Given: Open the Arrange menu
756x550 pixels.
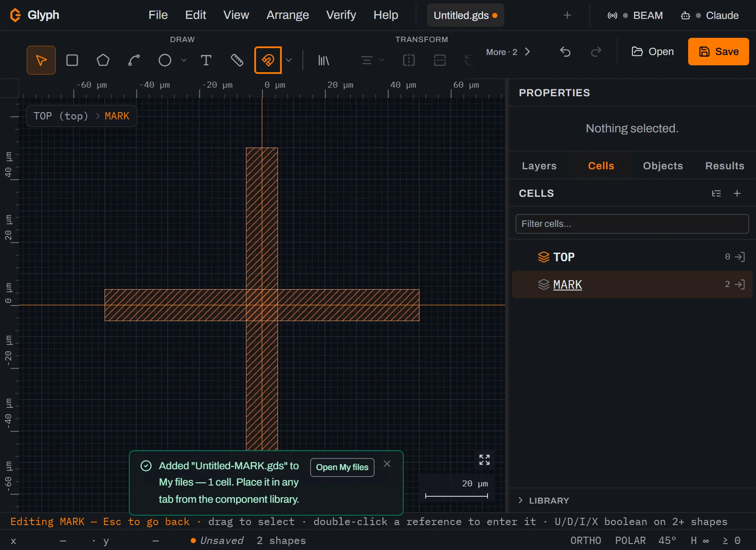Looking at the screenshot, I should [x=288, y=15].
